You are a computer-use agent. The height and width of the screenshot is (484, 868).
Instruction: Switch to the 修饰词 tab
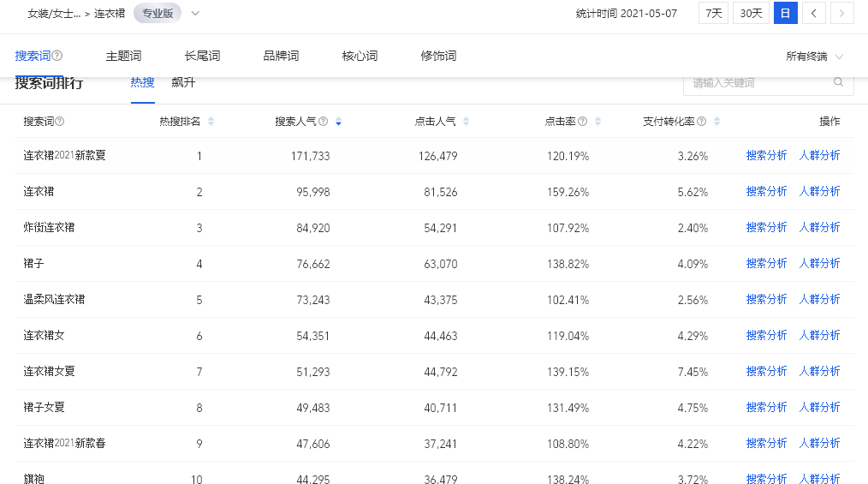click(x=438, y=56)
